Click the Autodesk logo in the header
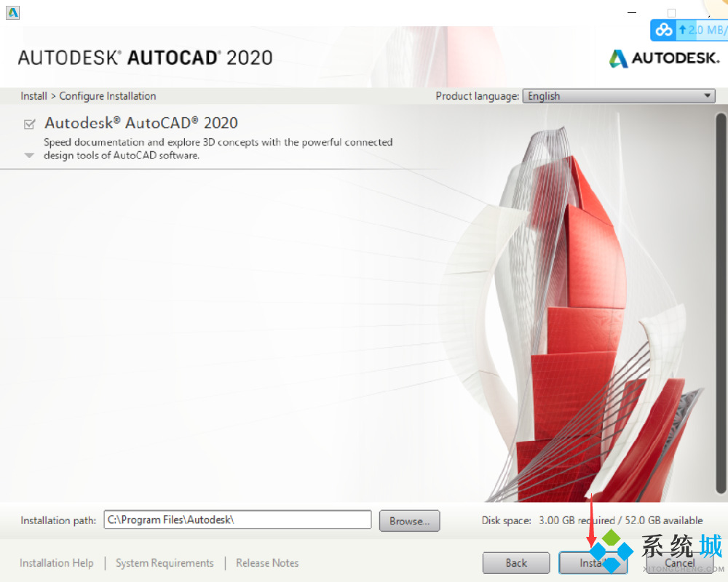This screenshot has width=728, height=582. [x=664, y=58]
